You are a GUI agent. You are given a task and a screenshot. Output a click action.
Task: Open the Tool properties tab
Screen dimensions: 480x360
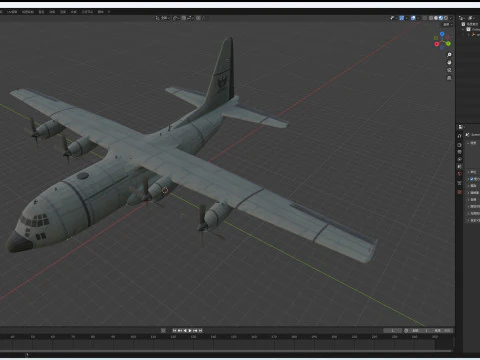point(459,136)
